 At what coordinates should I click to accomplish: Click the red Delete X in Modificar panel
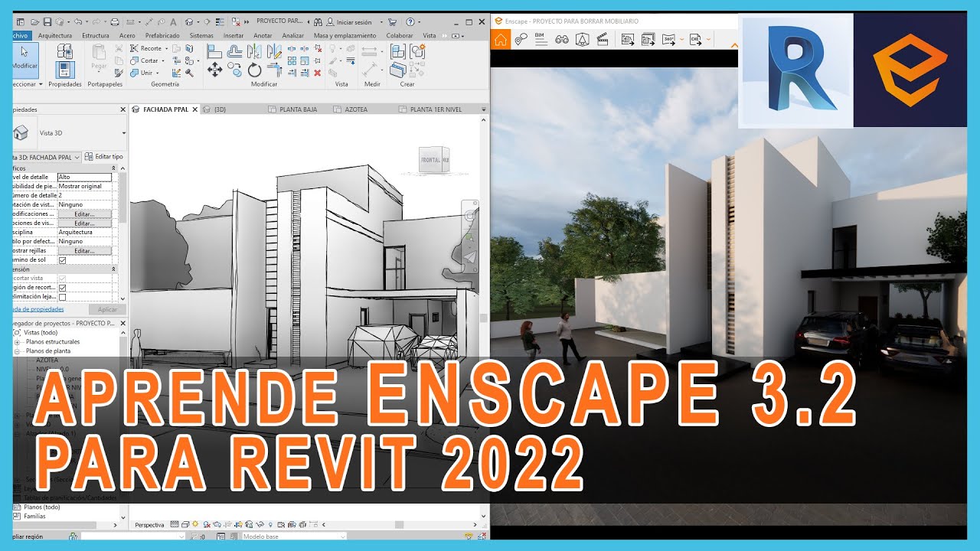point(318,73)
